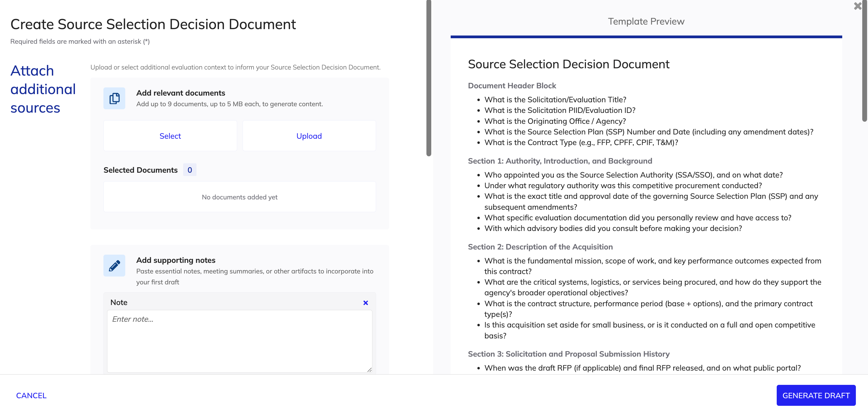The image size is (868, 414).
Task: Click the 'Template Preview' title
Action: click(646, 22)
